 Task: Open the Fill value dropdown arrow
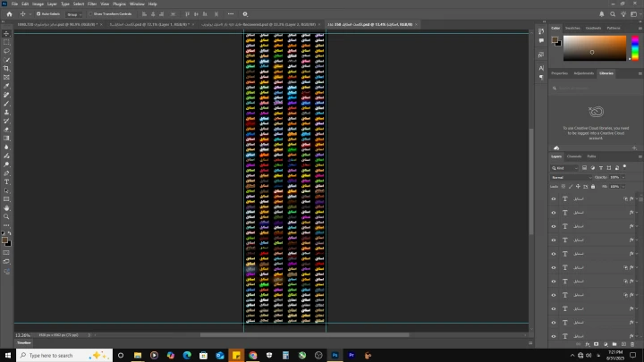(x=623, y=186)
